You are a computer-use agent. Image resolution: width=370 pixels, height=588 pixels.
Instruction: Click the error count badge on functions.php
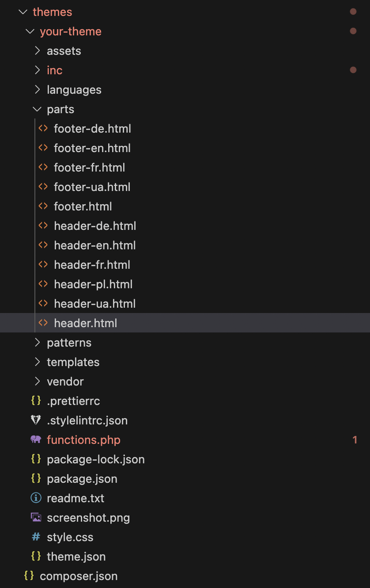point(355,440)
